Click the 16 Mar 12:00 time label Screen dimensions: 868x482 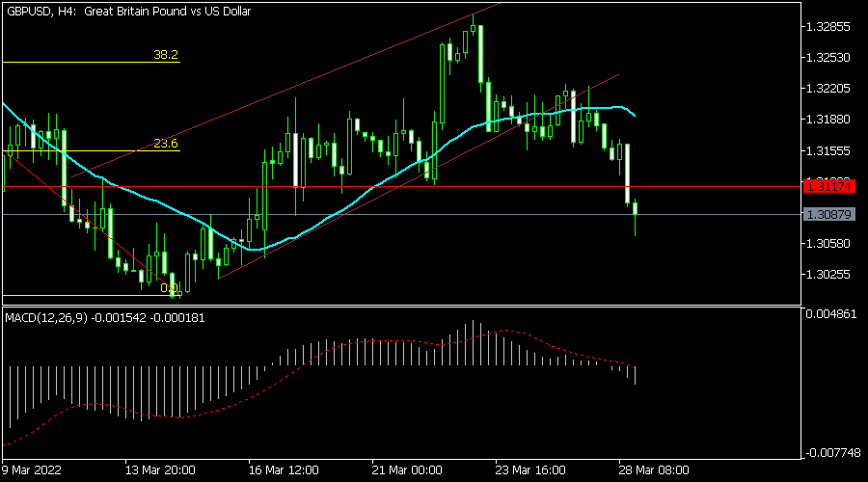tap(284, 470)
